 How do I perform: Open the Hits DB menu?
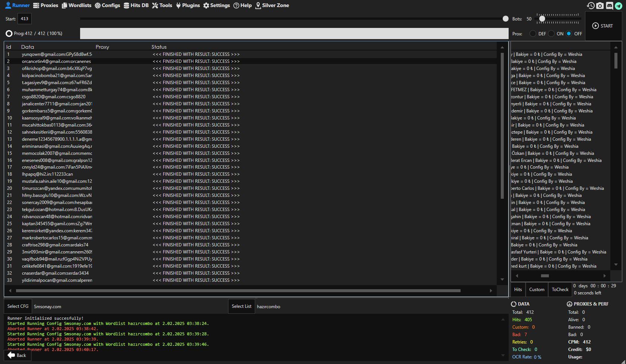click(136, 5)
